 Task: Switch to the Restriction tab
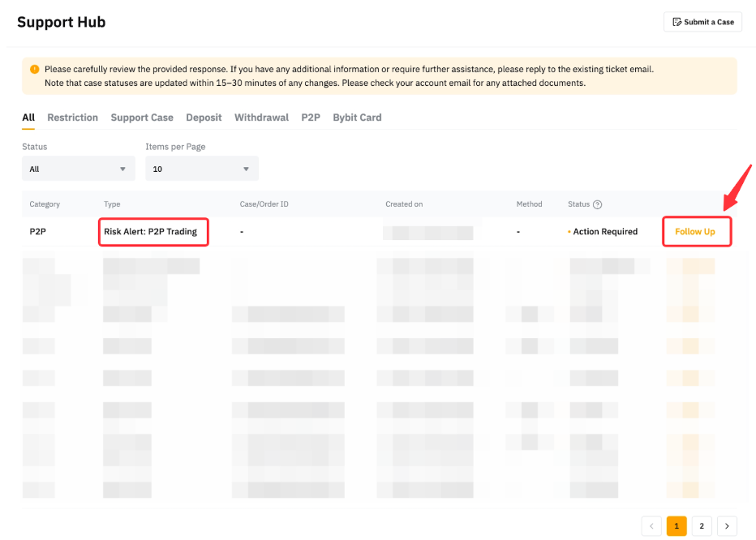click(x=72, y=118)
